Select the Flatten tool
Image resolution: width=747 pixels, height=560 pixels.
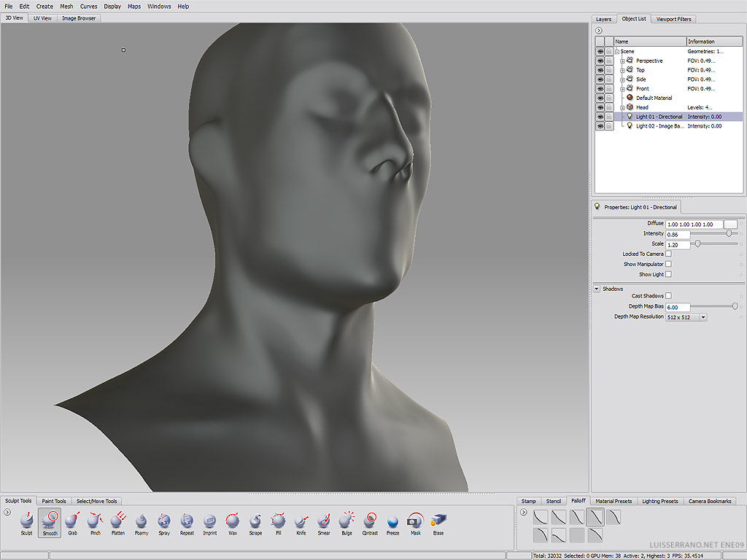[118, 523]
